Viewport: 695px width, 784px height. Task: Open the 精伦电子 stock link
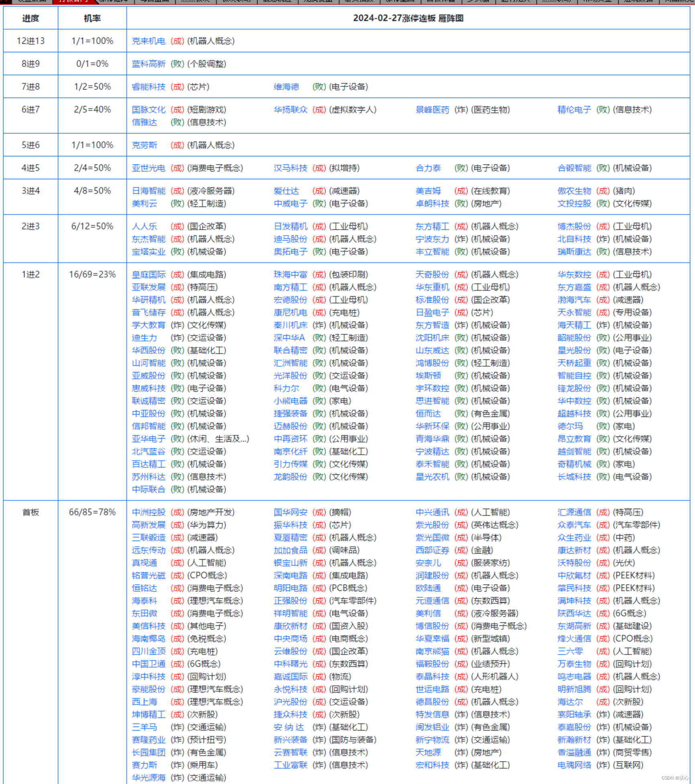[x=574, y=110]
